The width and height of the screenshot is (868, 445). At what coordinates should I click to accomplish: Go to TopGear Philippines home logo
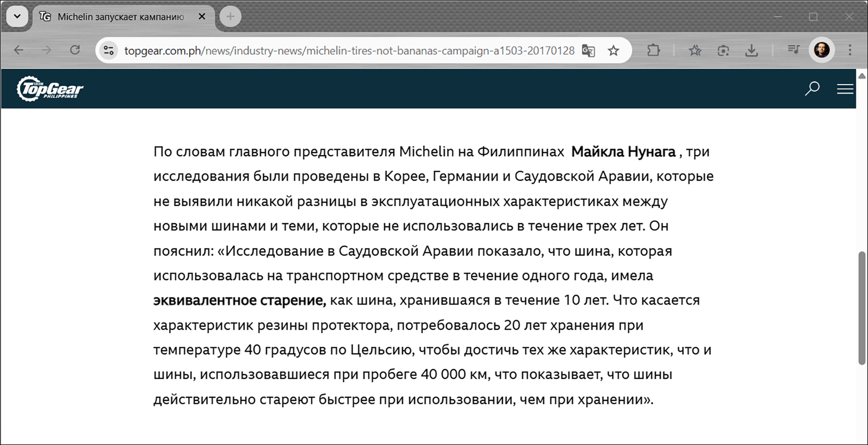click(50, 88)
